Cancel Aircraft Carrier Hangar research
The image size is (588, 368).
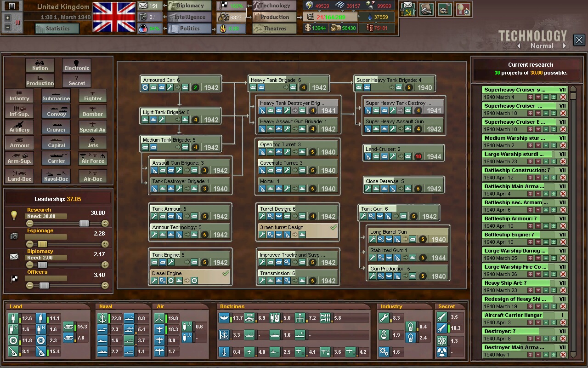[x=563, y=322]
